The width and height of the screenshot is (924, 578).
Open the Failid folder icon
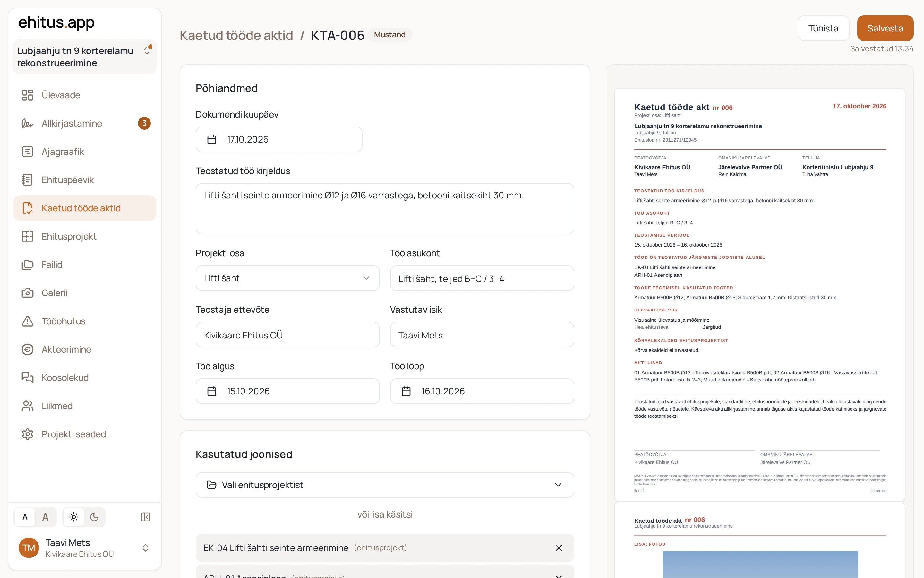click(x=28, y=265)
